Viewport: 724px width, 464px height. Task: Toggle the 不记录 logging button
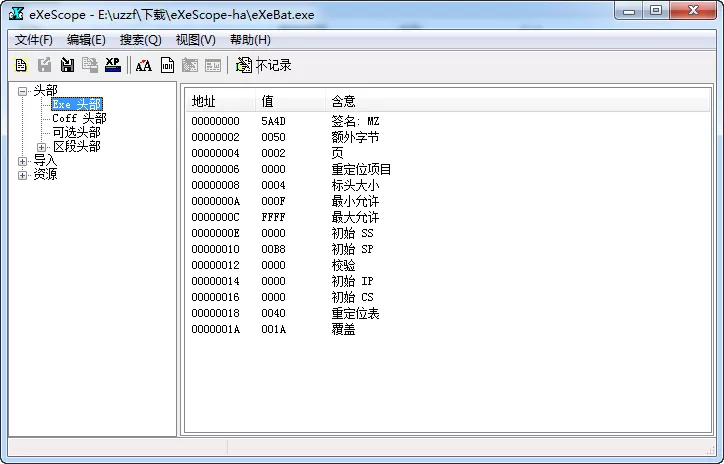[264, 65]
